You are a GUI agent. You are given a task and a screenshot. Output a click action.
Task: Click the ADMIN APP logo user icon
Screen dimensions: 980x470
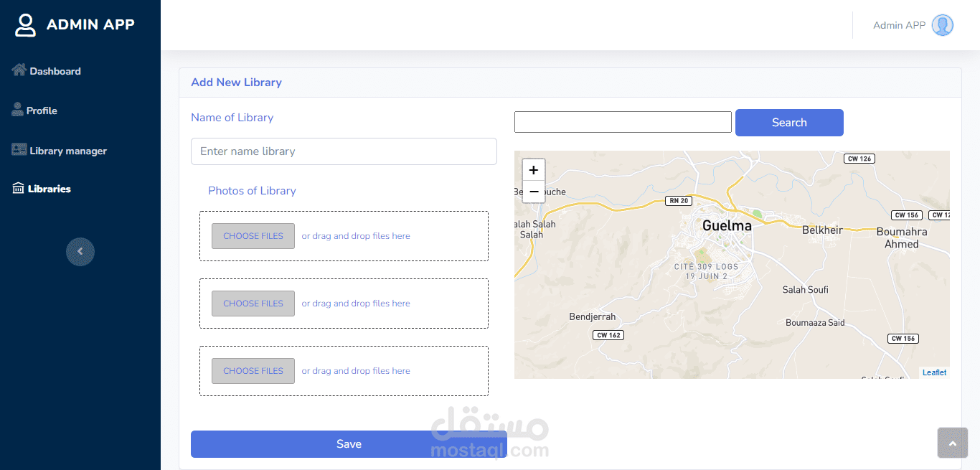(25, 24)
